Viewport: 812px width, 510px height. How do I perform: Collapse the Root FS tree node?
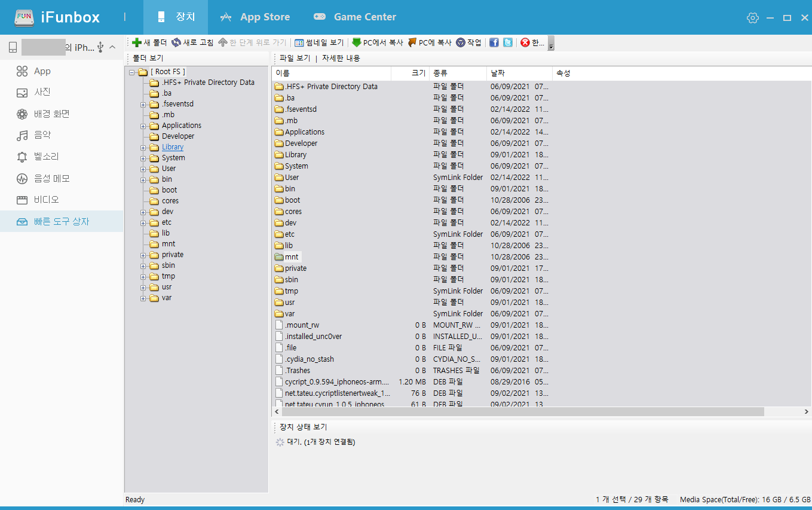[x=132, y=72]
